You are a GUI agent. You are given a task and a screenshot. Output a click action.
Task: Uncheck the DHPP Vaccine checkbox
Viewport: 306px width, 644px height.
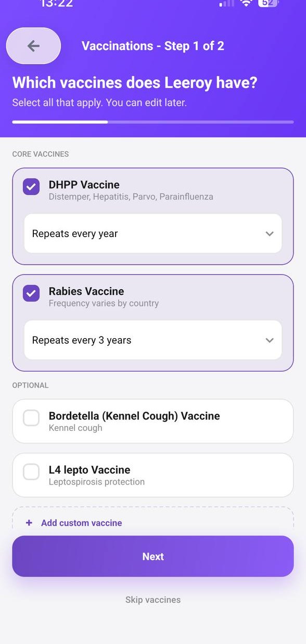point(31,187)
